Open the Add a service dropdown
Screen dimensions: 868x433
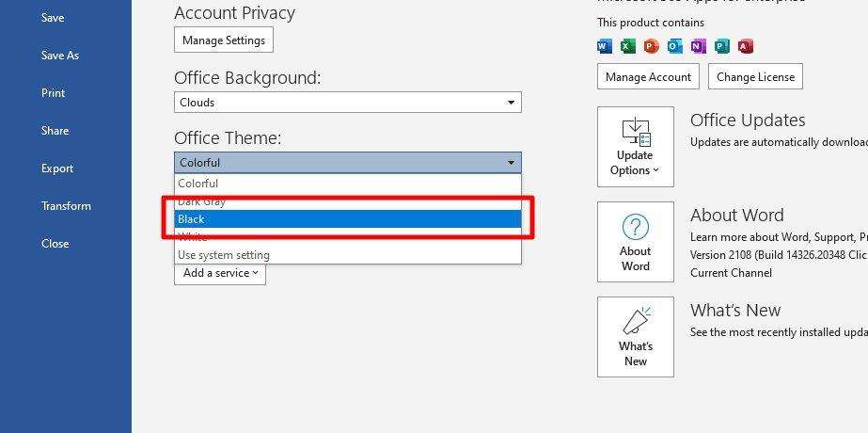pos(220,273)
